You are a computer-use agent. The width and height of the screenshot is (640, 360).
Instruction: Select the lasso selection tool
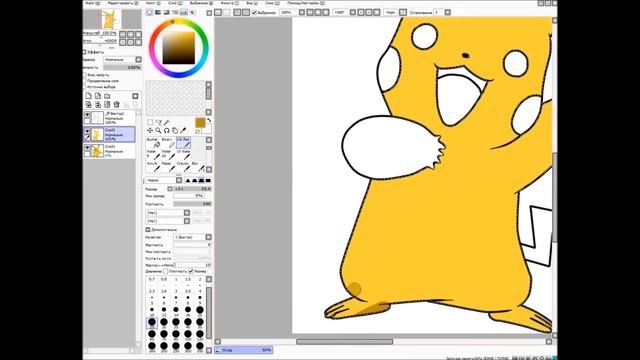(158, 122)
